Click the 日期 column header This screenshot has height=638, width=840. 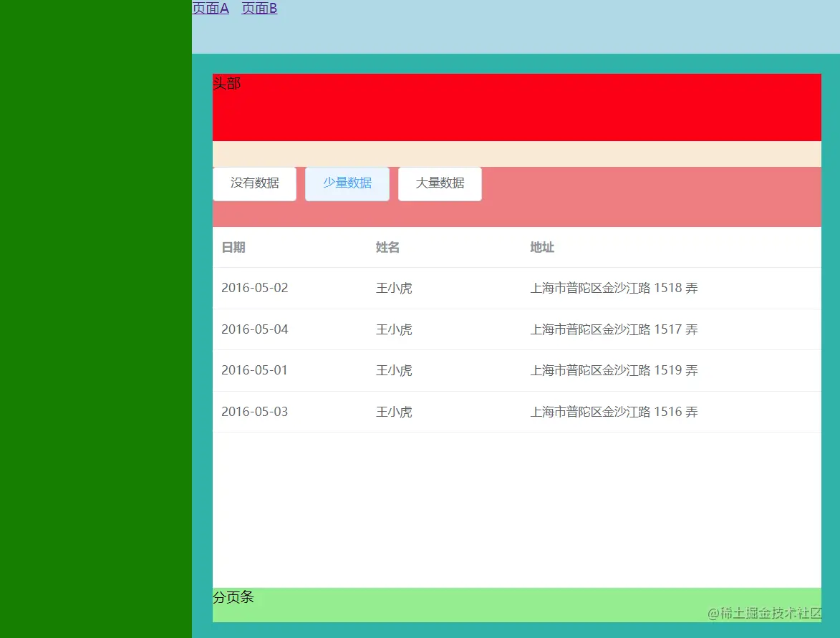click(x=233, y=248)
